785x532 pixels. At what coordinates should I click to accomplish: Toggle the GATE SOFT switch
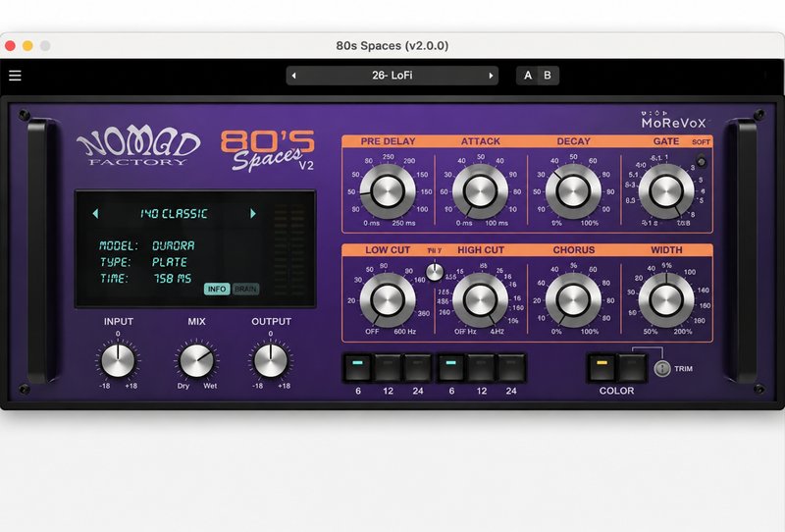702,161
